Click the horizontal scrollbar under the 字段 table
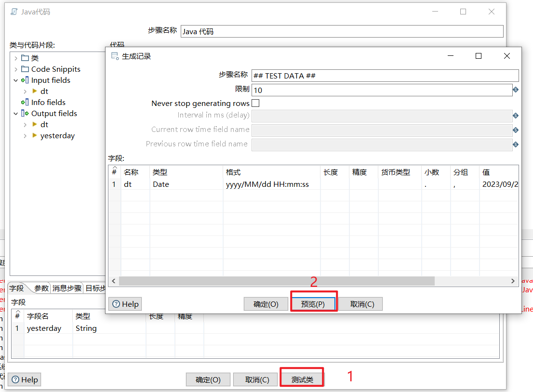 289,281
